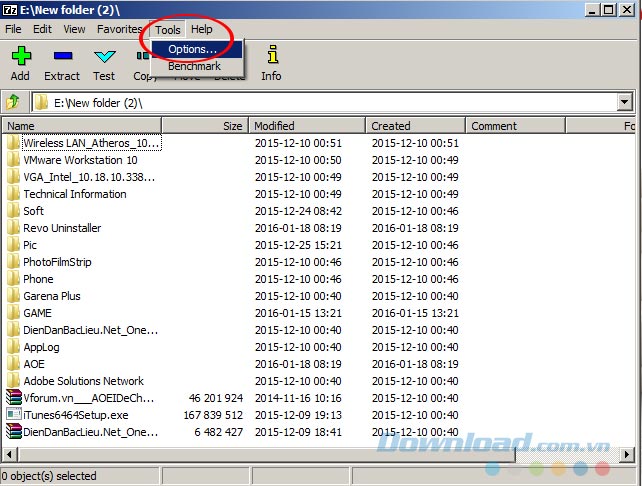Viewport: 642px width, 486px height.
Task: Select the iTunes6464Setup.exe file icon
Action: pyautogui.click(x=14, y=414)
